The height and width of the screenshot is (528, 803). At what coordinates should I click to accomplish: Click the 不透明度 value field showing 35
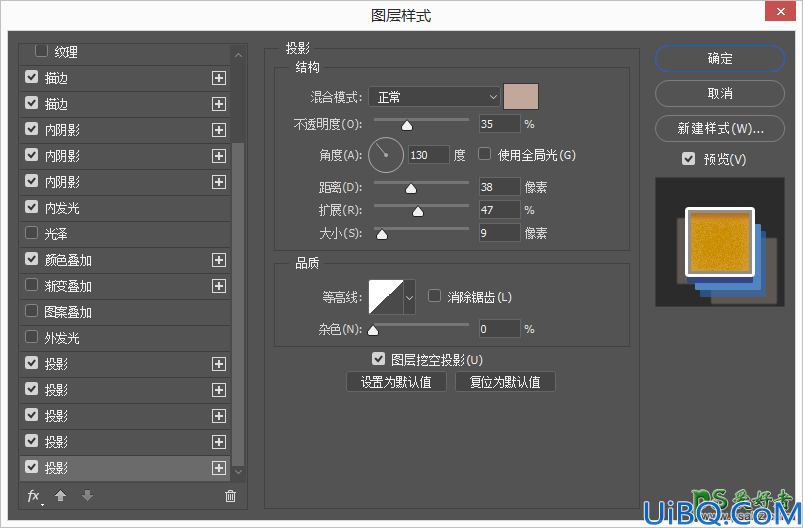(x=499, y=124)
